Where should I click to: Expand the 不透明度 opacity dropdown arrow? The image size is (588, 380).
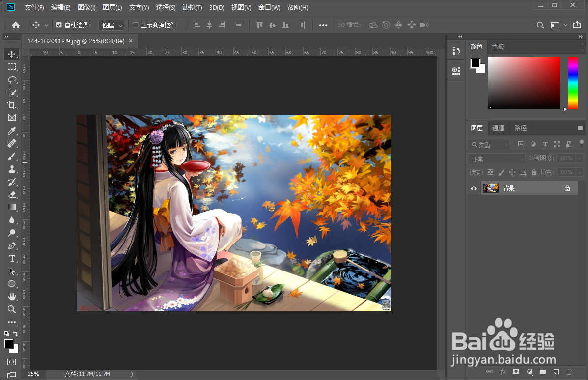580,159
